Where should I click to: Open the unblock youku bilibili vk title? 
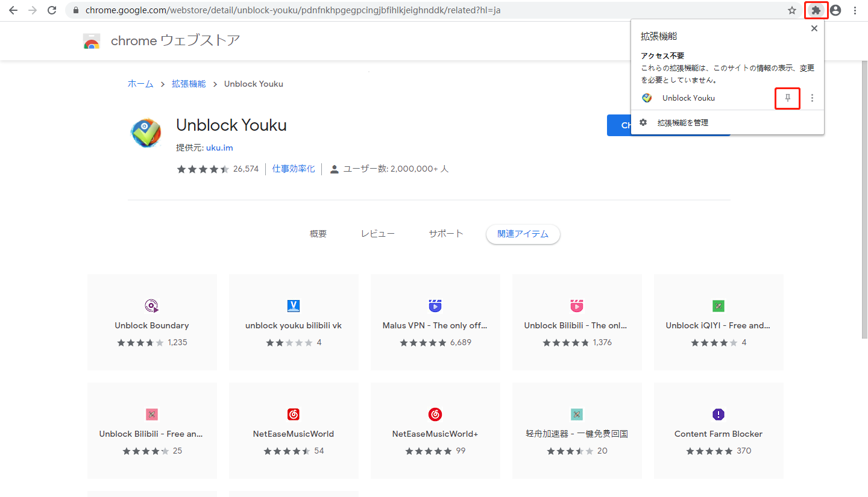click(294, 326)
